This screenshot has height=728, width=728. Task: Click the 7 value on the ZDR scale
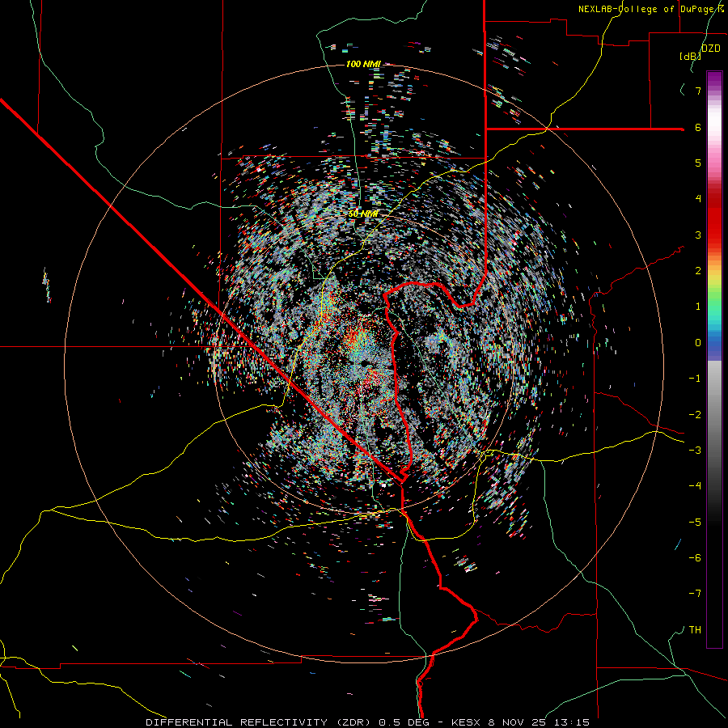[x=698, y=91]
